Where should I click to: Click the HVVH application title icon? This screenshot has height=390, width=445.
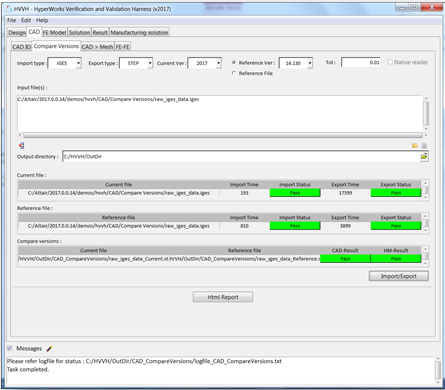9,9
